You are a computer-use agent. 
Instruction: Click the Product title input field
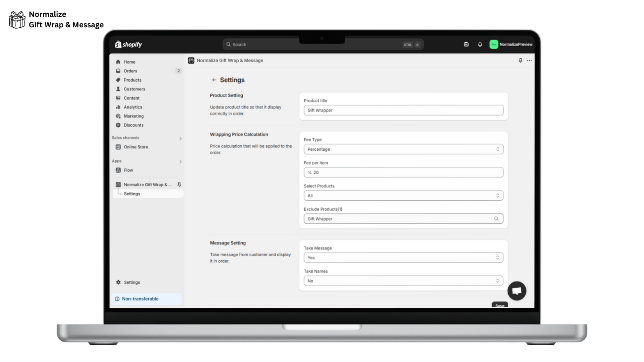[403, 110]
